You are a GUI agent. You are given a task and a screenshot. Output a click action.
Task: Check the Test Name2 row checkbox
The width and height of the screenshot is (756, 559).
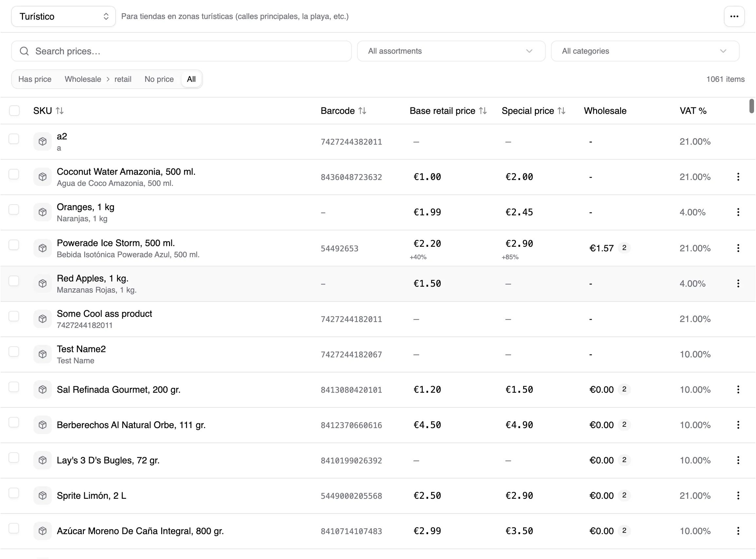pyautogui.click(x=14, y=351)
